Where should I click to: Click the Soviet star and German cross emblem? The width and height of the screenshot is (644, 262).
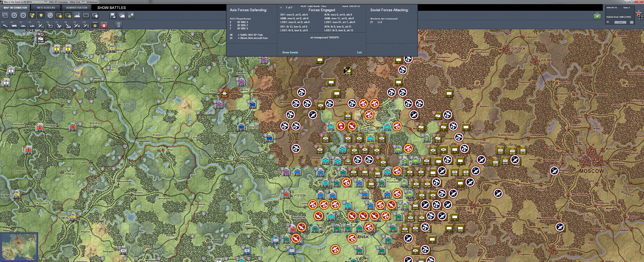639,15
